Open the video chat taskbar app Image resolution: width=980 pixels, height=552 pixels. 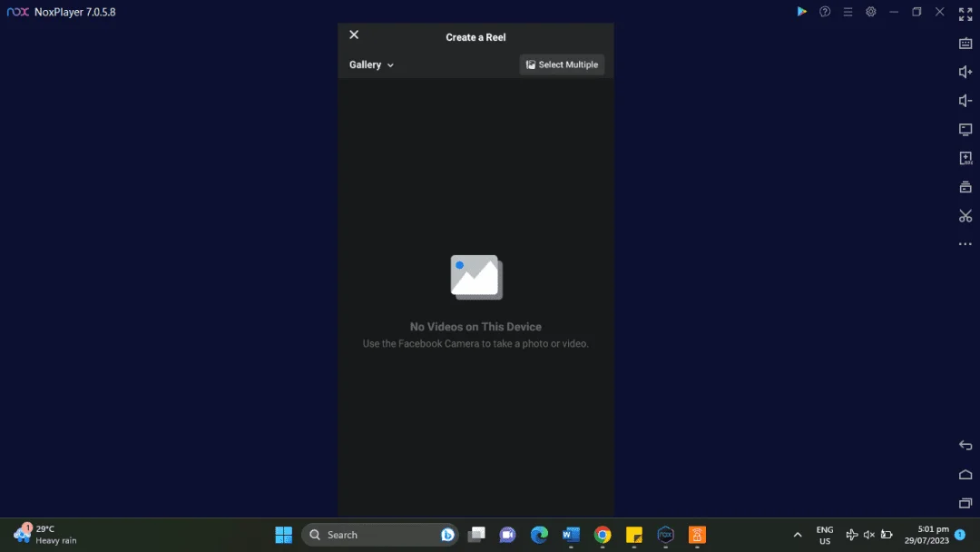(x=507, y=535)
